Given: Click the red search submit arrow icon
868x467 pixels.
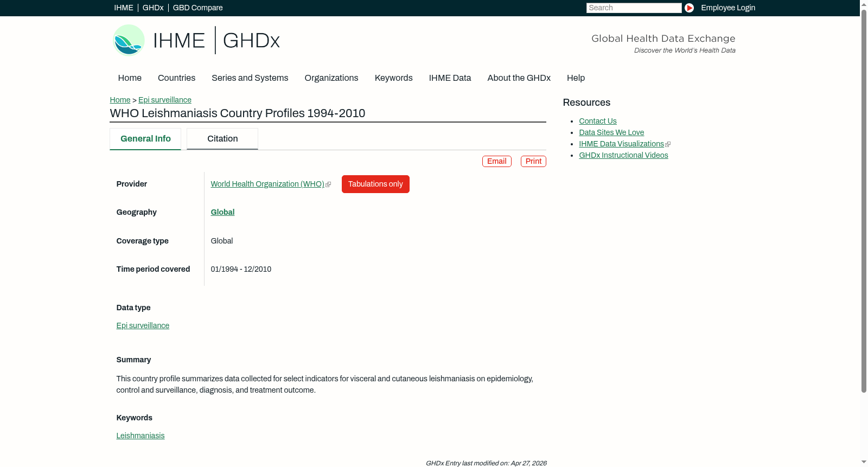Looking at the screenshot, I should 689,8.
